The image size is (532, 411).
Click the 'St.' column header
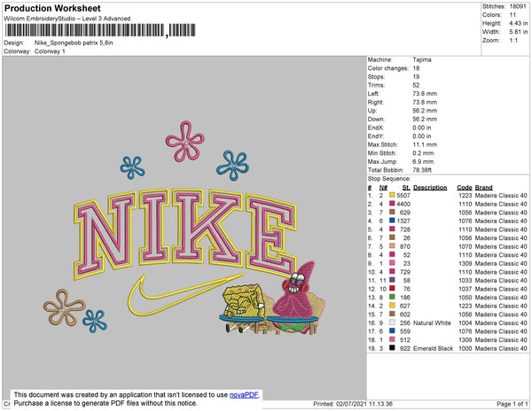pyautogui.click(x=406, y=188)
